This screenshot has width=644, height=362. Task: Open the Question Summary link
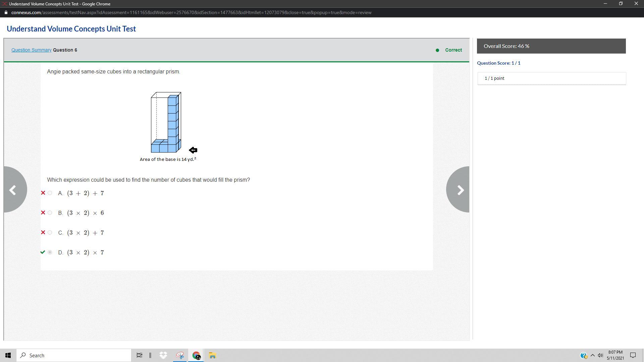(x=31, y=50)
